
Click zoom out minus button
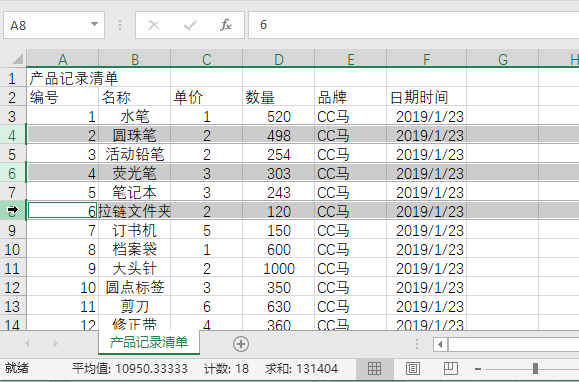pos(477,369)
